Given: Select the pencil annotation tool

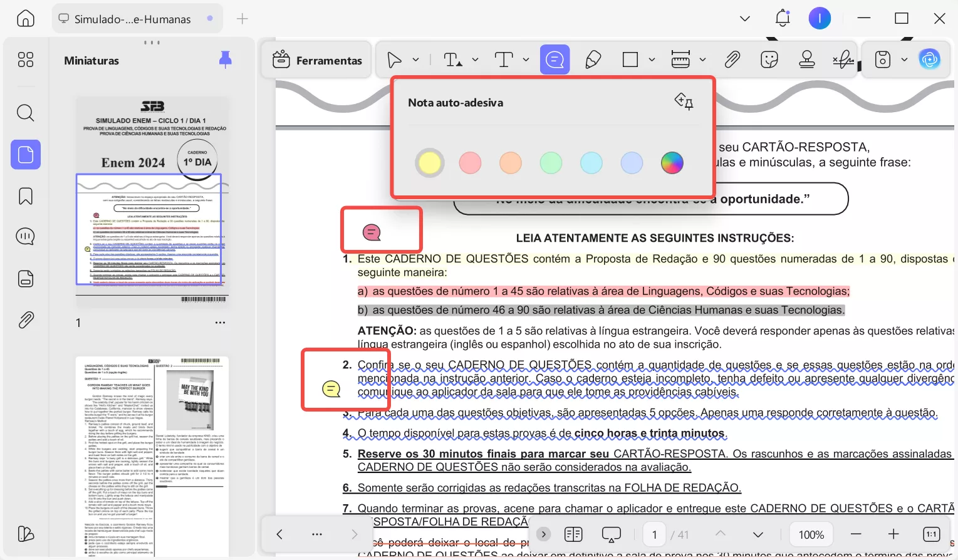Looking at the screenshot, I should point(593,59).
